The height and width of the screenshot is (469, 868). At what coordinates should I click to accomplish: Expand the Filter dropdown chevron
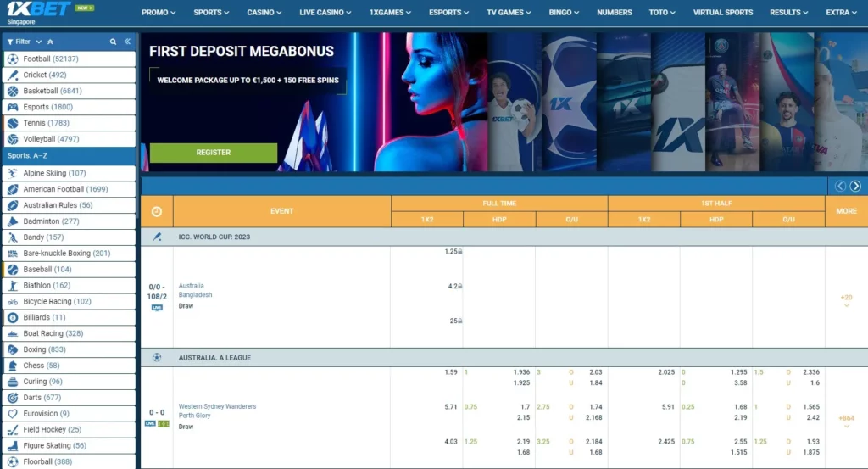[39, 42]
